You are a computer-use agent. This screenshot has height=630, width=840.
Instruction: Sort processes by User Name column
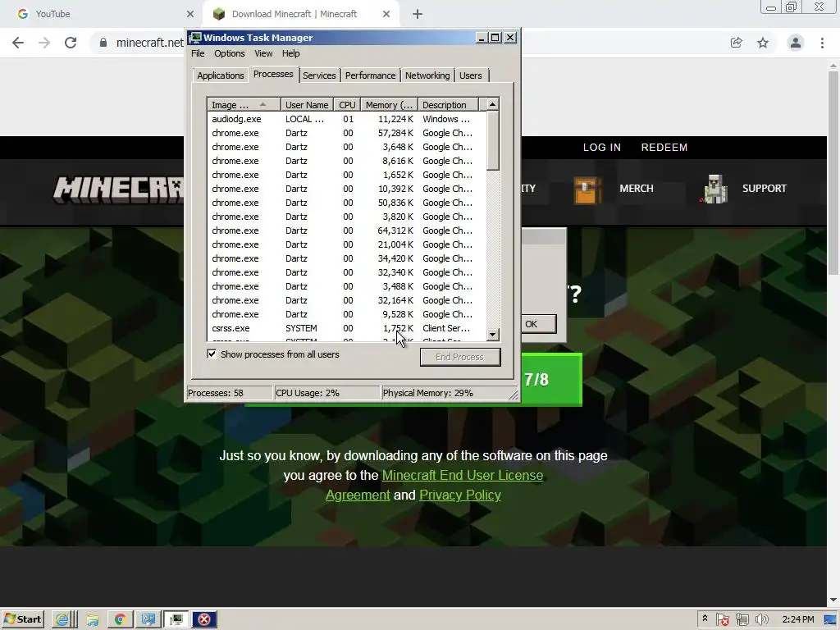[307, 104]
